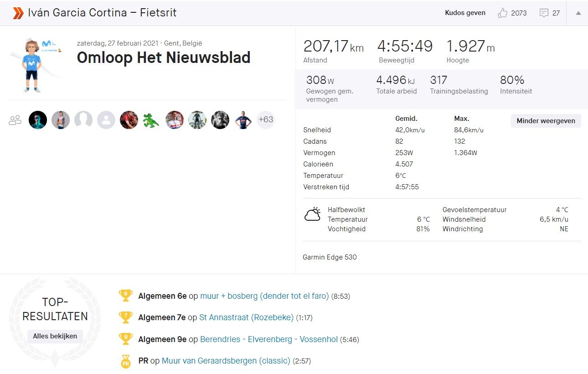Expand the +63 athletes list

266,119
